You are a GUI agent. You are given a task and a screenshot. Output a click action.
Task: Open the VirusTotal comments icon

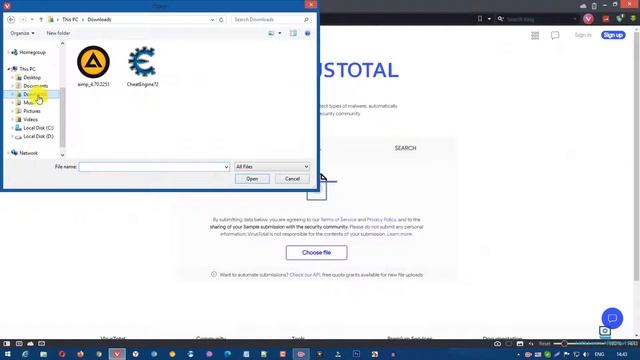555,36
